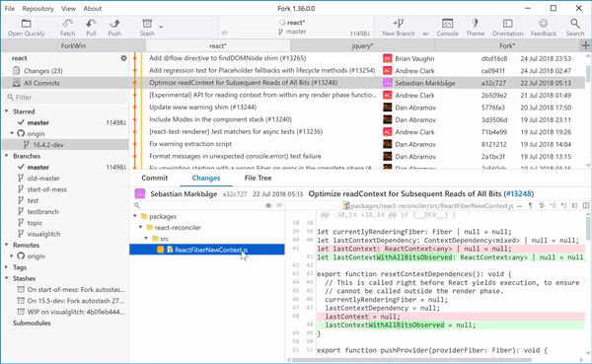This screenshot has width=592, height=364.
Task: Open the View menu
Action: (68, 8)
